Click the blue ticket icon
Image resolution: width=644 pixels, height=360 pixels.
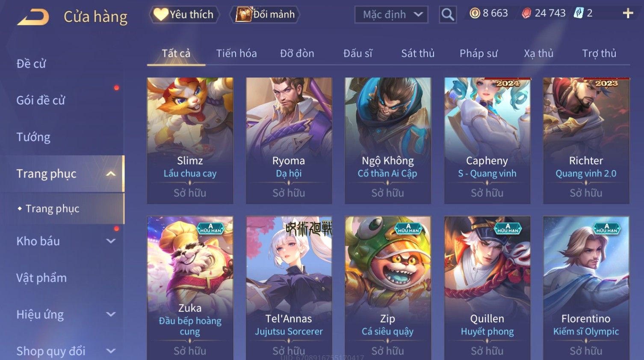[579, 13]
